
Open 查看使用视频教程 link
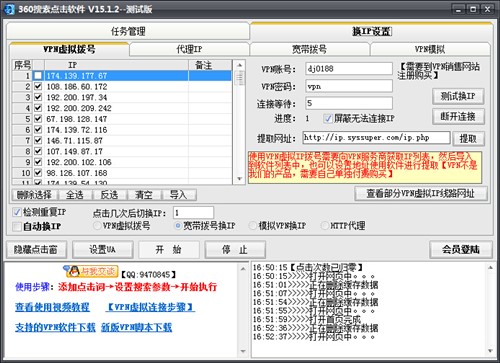(x=52, y=307)
